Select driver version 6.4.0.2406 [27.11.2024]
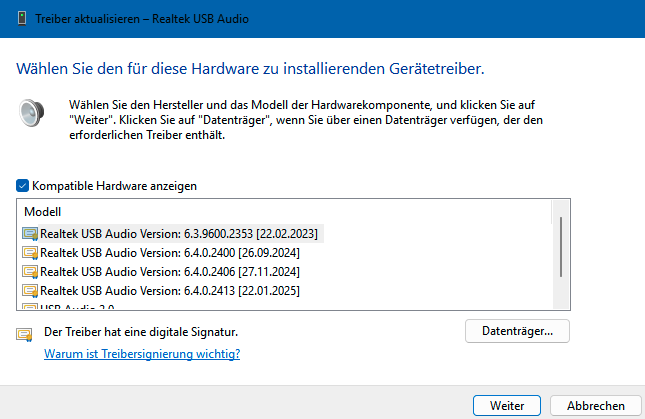This screenshot has height=419, width=645. click(170, 272)
